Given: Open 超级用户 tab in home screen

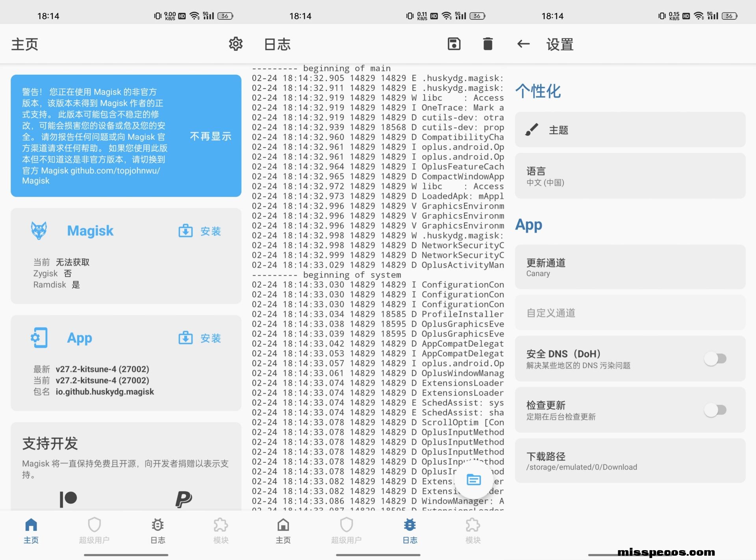Looking at the screenshot, I should click(94, 530).
